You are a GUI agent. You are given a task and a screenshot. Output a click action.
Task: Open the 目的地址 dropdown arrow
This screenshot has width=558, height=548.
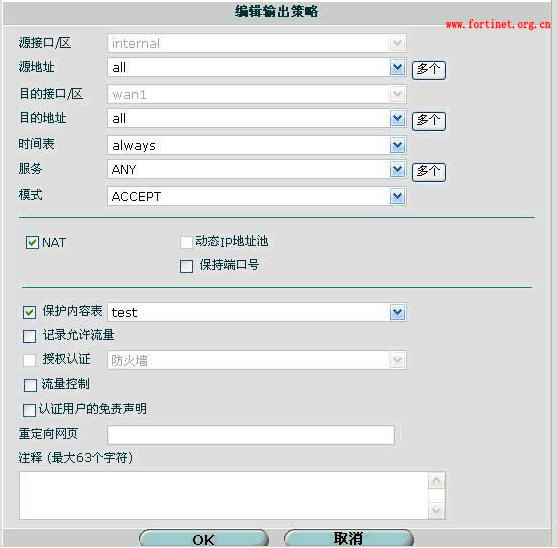(397, 118)
